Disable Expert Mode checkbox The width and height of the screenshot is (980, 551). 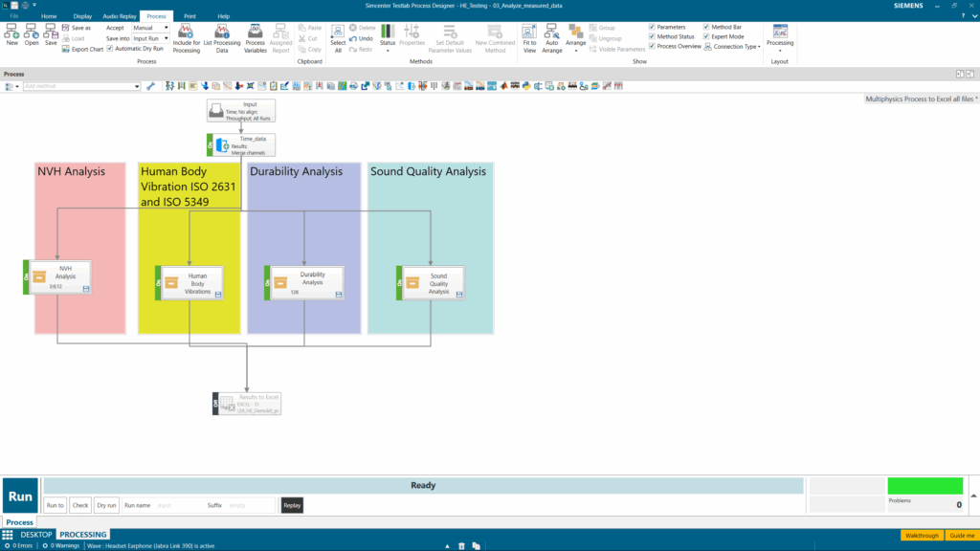click(707, 37)
